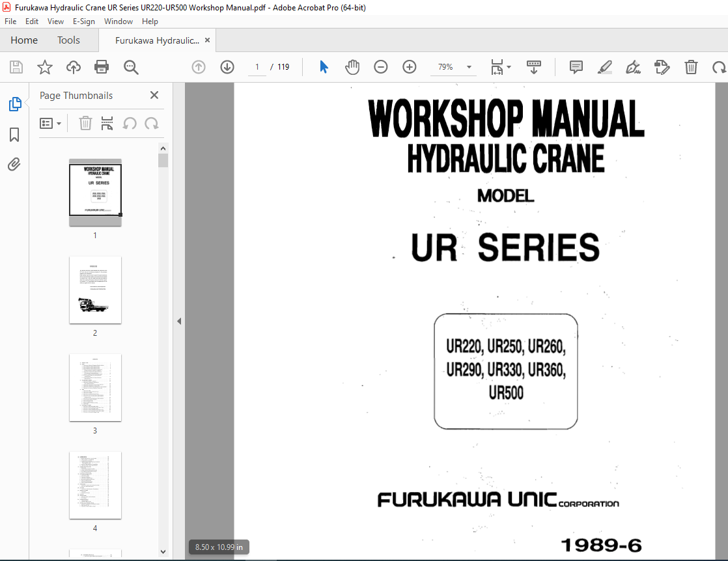Click the cloud upload icon
The image size is (728, 561).
(x=74, y=67)
